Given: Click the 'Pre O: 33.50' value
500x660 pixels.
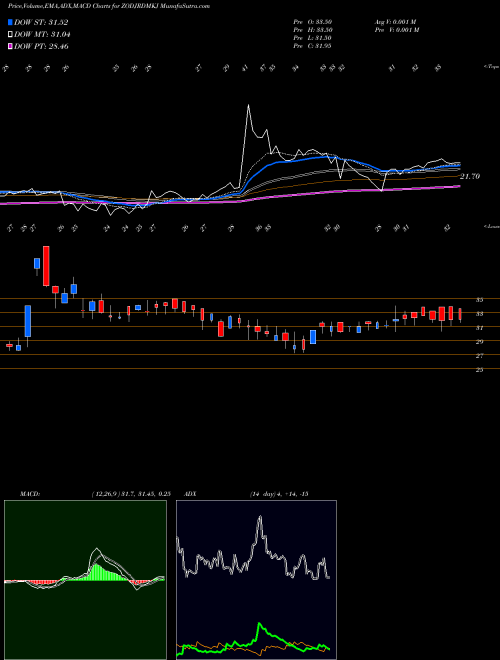Looking at the screenshot, I should click(312, 22).
